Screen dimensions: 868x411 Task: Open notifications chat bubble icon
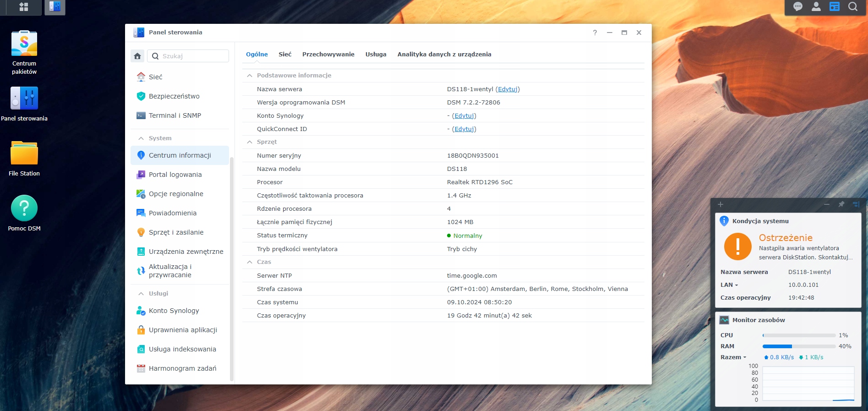(798, 6)
